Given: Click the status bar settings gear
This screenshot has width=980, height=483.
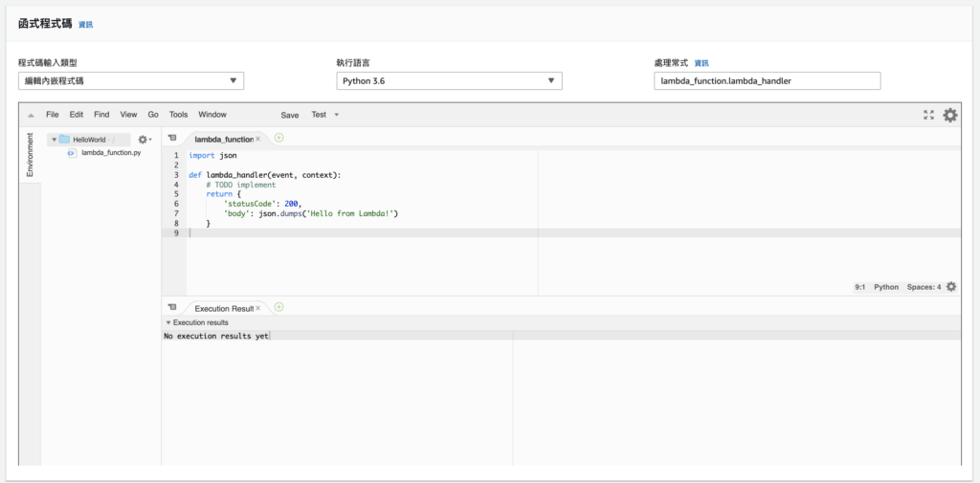Looking at the screenshot, I should 950,286.
